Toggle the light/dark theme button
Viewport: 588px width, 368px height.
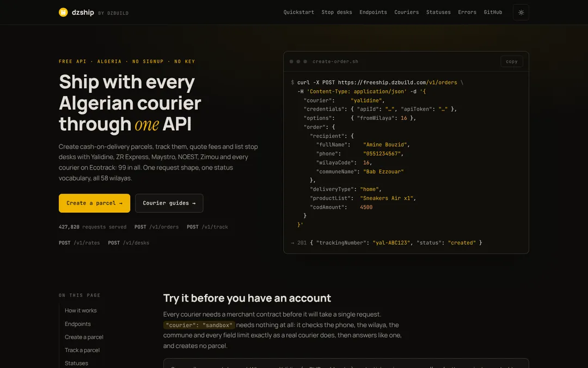(x=521, y=13)
